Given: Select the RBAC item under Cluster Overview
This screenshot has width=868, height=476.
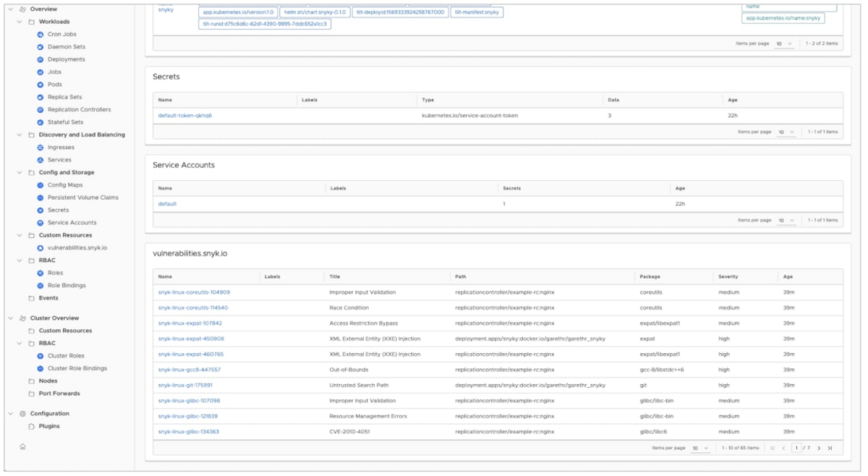Looking at the screenshot, I should 47,344.
